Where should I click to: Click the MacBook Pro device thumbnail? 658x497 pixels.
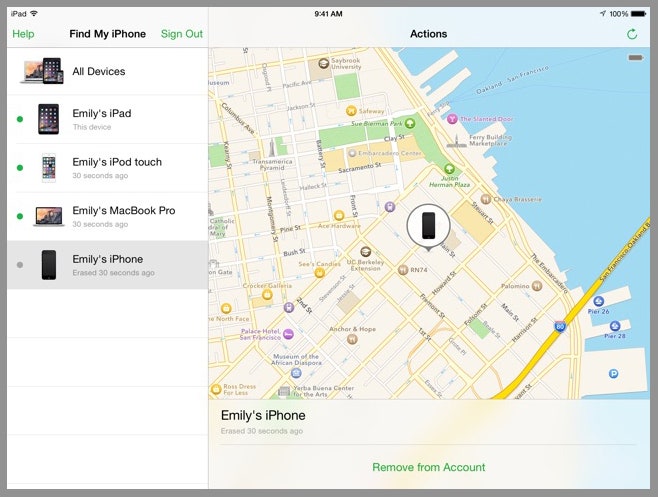pyautogui.click(x=49, y=216)
